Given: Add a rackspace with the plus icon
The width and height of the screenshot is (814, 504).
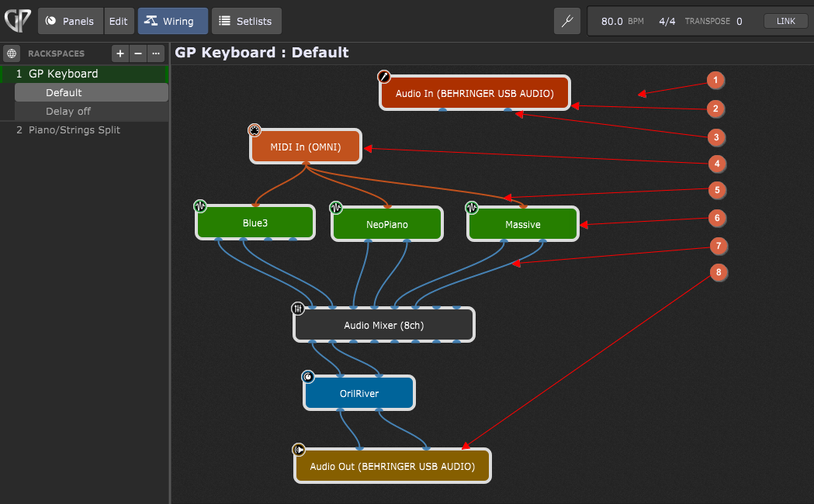Looking at the screenshot, I should [120, 54].
